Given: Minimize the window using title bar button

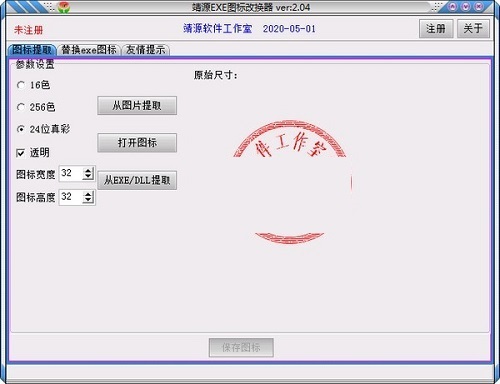Looking at the screenshot, I should click(x=453, y=6).
